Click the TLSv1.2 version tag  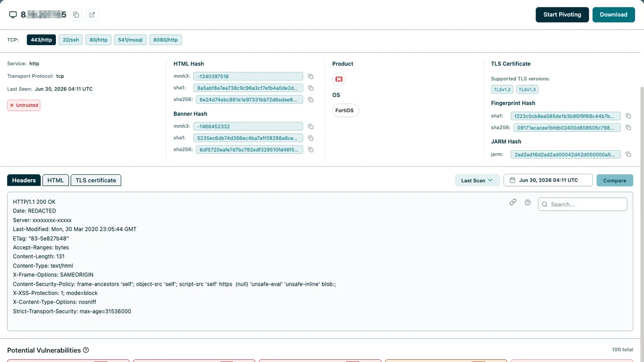pyautogui.click(x=502, y=90)
